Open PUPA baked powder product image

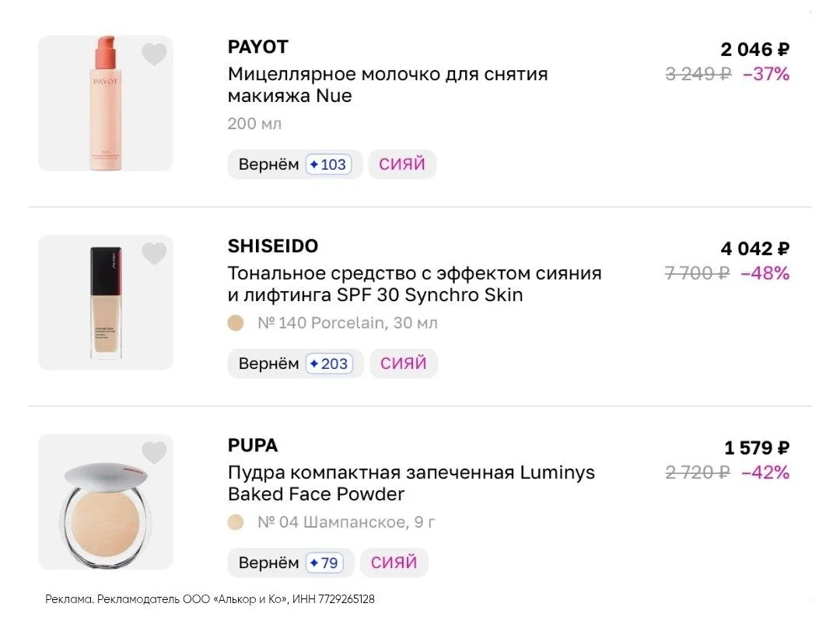point(106,501)
